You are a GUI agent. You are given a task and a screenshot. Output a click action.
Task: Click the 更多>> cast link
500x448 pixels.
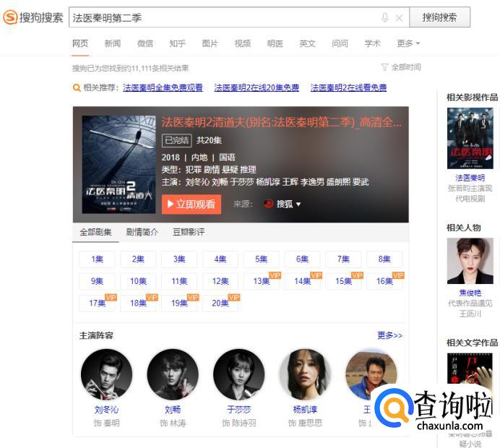point(389,335)
